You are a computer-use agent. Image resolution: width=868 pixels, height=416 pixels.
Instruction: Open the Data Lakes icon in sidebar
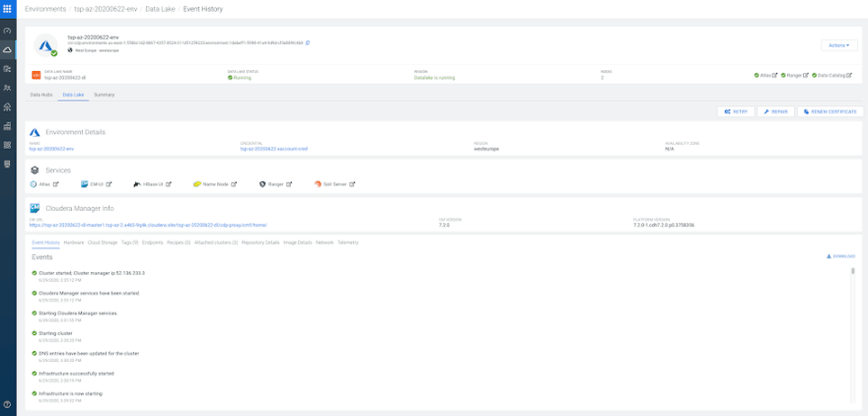[x=7, y=69]
